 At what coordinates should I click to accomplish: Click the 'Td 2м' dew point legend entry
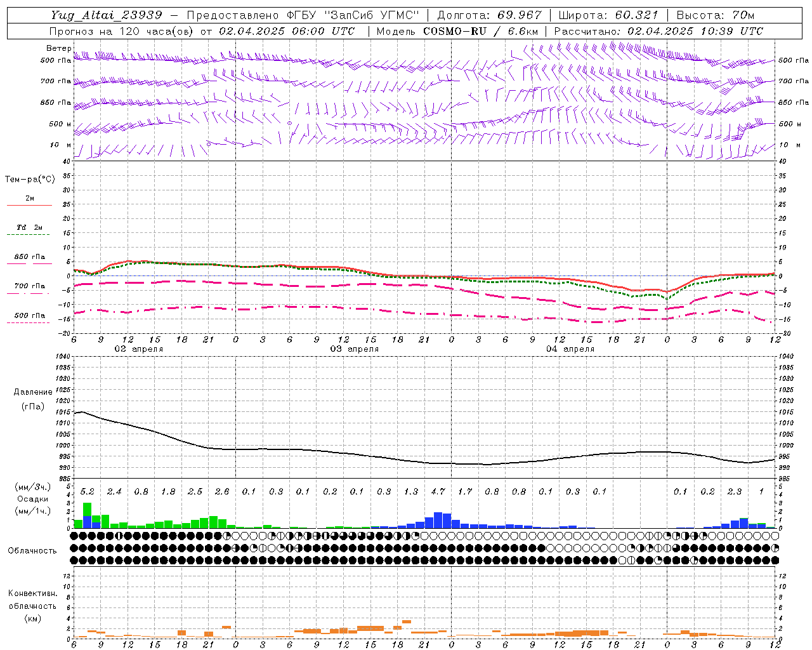(30, 227)
